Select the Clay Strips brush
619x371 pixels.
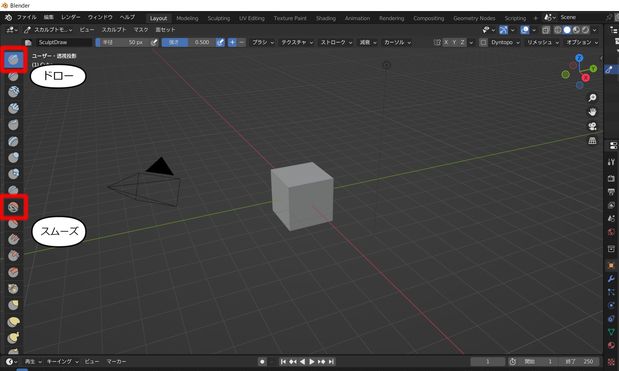coord(13,108)
